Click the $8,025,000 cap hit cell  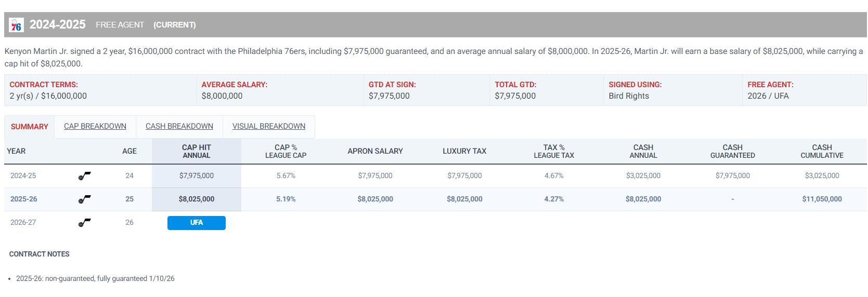197,199
